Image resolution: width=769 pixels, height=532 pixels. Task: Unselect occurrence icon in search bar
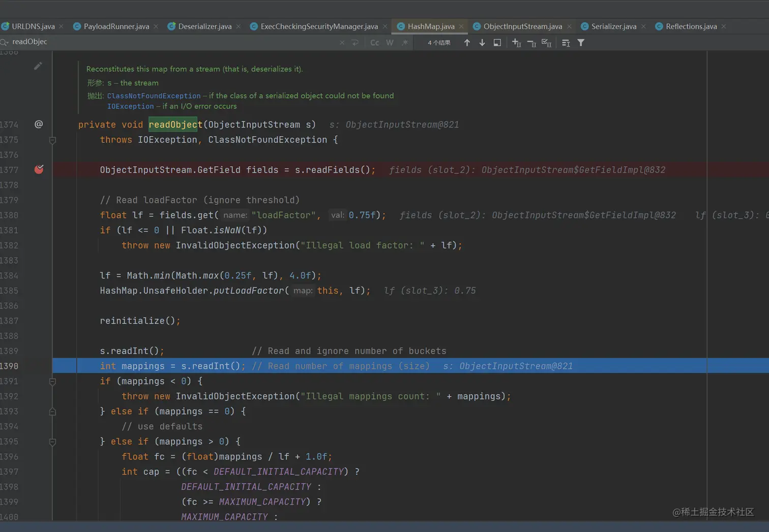coord(531,43)
